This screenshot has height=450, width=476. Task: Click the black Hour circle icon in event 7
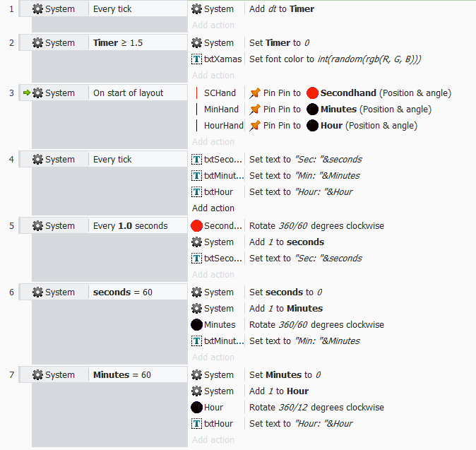coord(197,407)
